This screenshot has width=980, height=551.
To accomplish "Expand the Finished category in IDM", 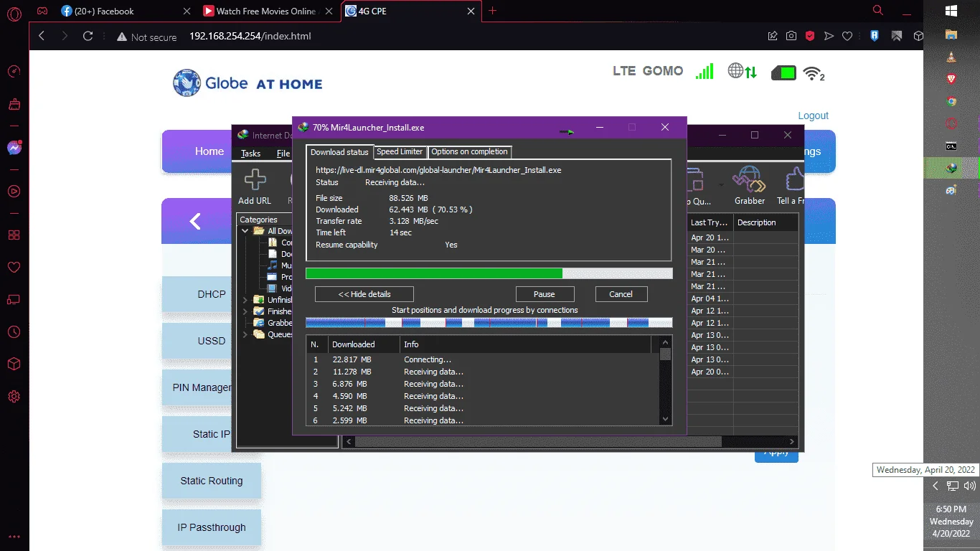I will pyautogui.click(x=245, y=311).
